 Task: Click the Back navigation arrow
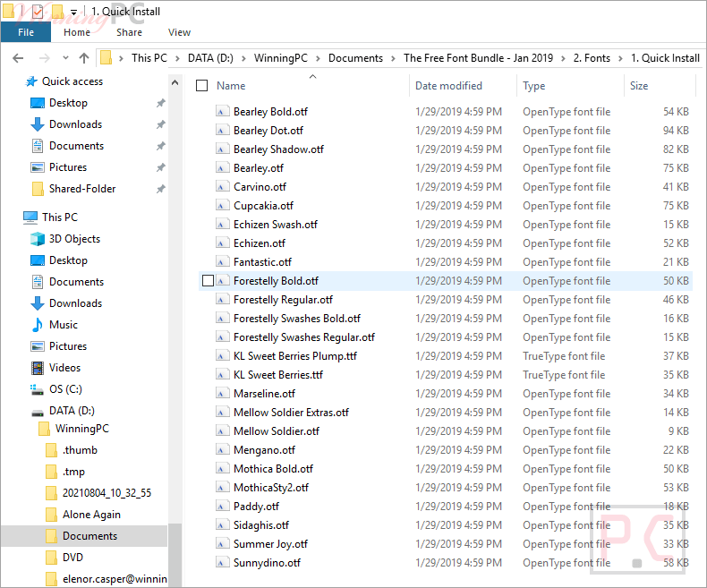coord(18,58)
